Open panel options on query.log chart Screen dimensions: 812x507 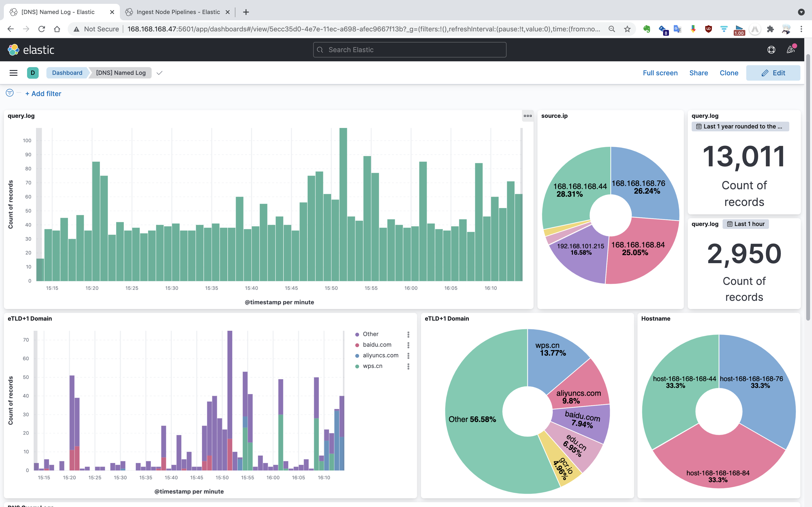coord(528,116)
